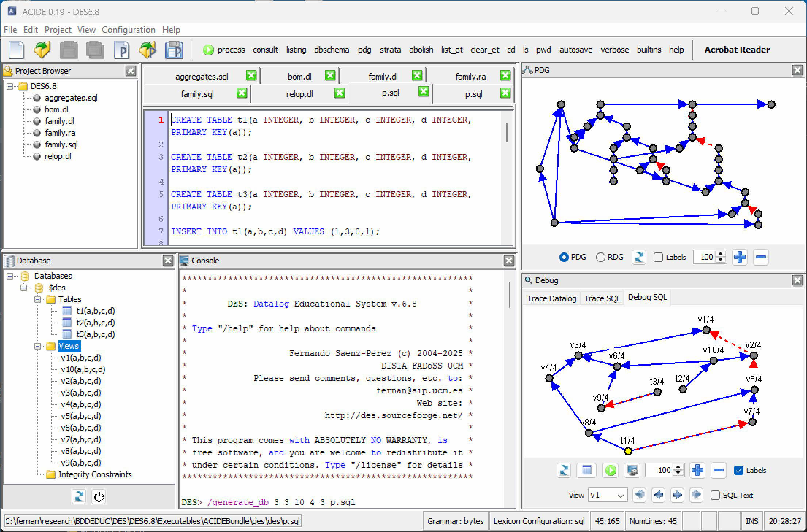Click the Save All Files toolbar icon
Image resolution: width=807 pixels, height=532 pixels.
tap(95, 50)
